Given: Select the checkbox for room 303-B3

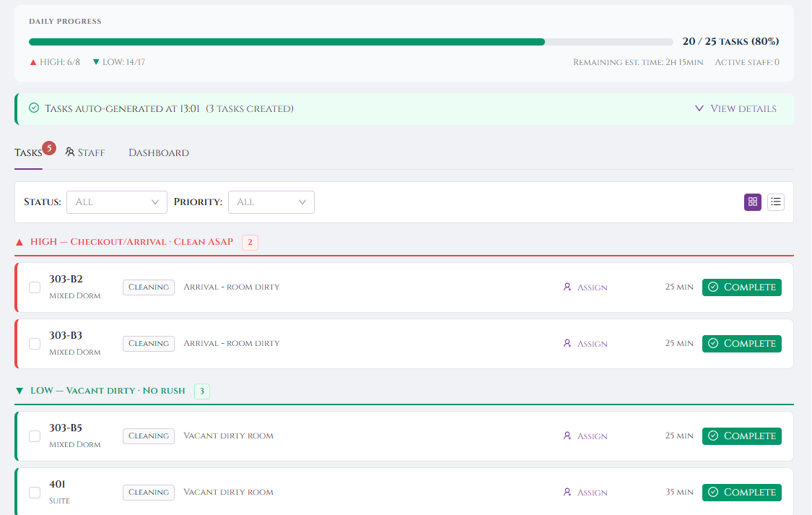Looking at the screenshot, I should tap(35, 344).
